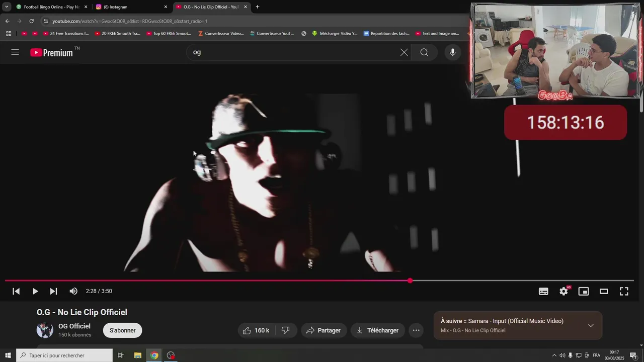Open Windows Task View
This screenshot has width=644, height=362.
[x=121, y=355]
